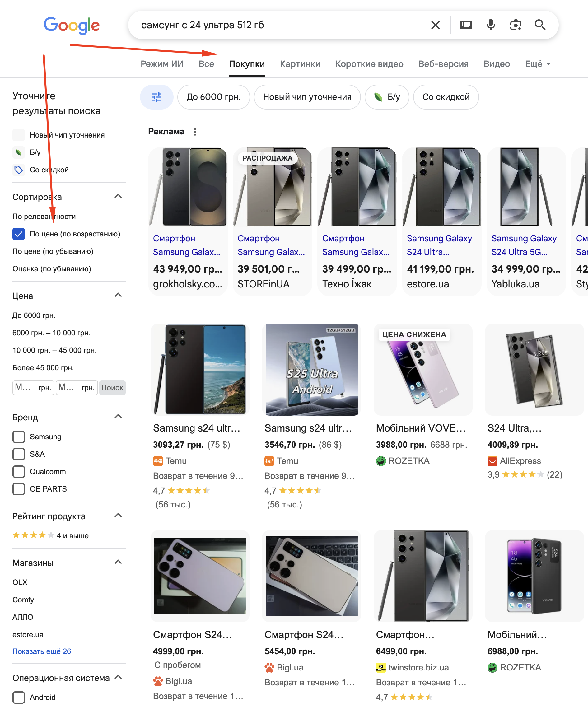
Task: Clear the search query with X icon
Action: point(435,25)
